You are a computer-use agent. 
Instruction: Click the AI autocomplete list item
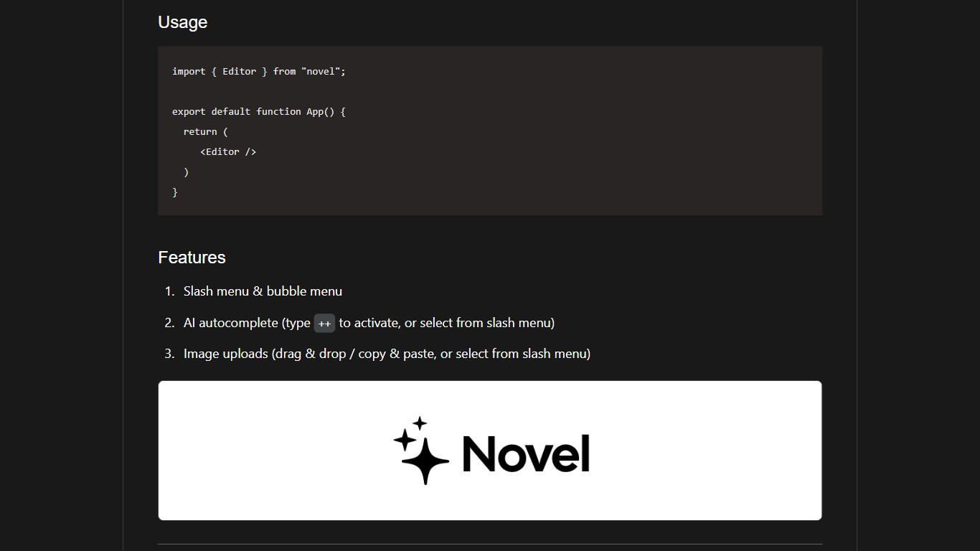369,323
